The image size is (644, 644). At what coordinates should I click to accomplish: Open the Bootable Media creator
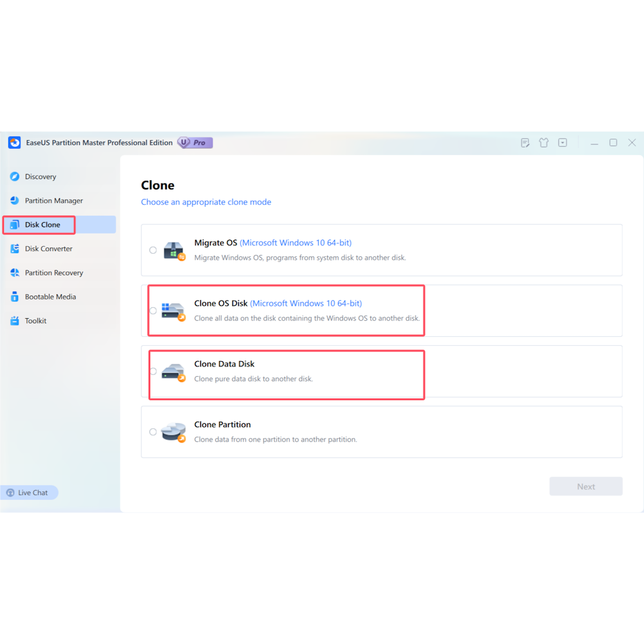(50, 296)
